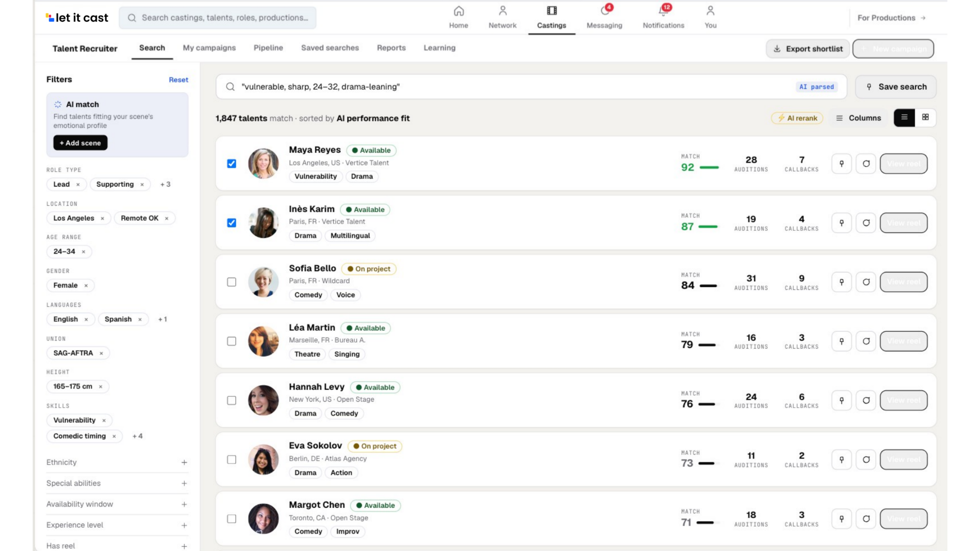The height and width of the screenshot is (551, 980).
Task: Uncheck the Inès Karim checkbox
Action: pyautogui.click(x=231, y=223)
